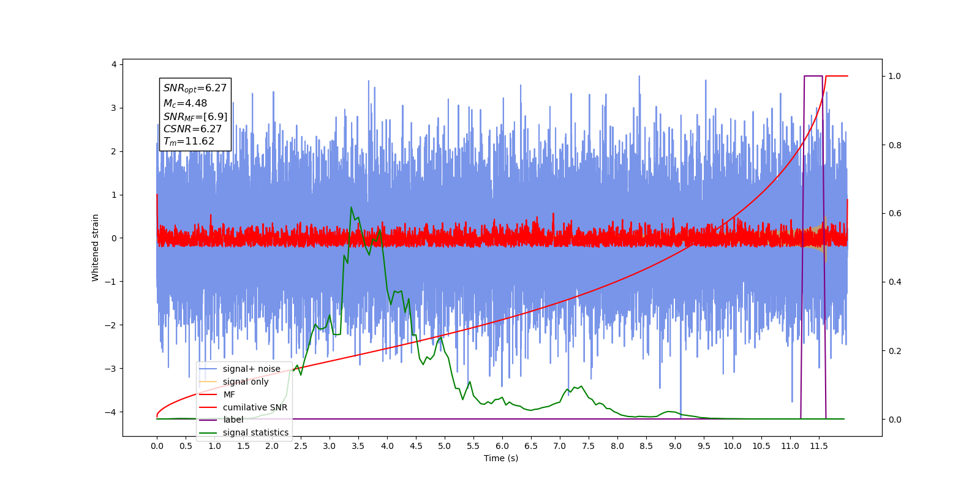Viewport: 980px width, 490px height.
Task: Click the right y-axis tick label 0.0
Action: point(895,420)
